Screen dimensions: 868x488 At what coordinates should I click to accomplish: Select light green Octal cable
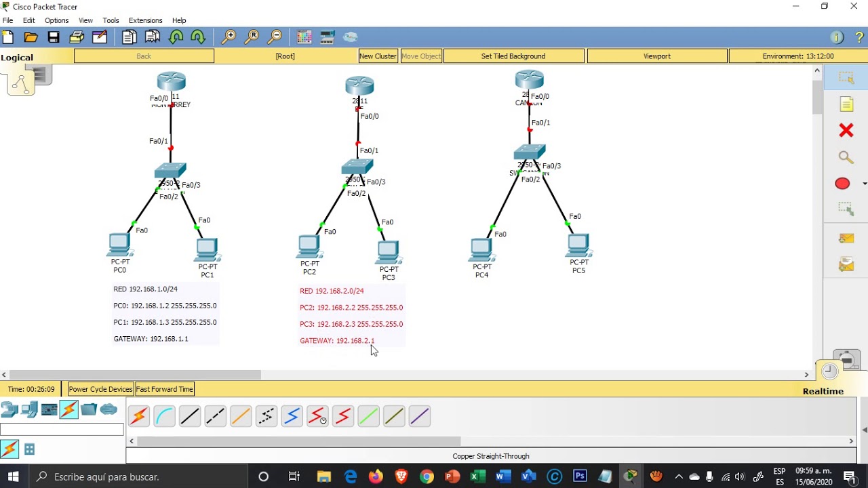tap(368, 416)
